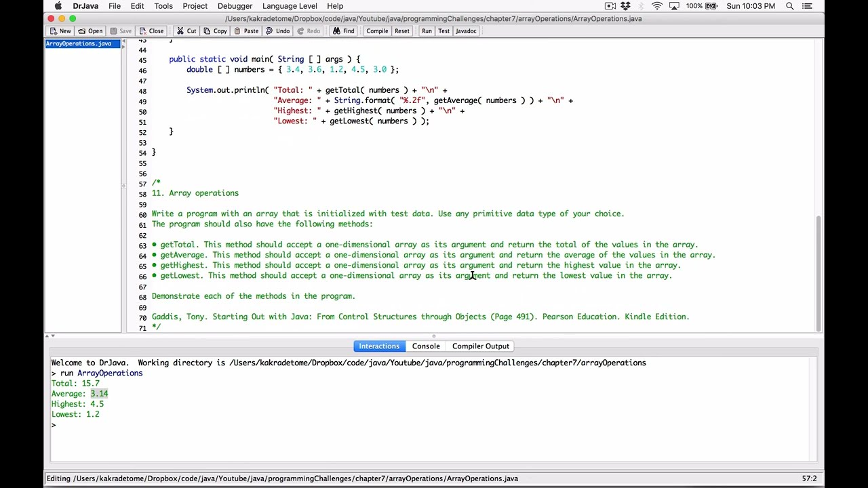Close the document with Close toolbar button
Viewport: 868px width, 488px height.
pos(151,31)
